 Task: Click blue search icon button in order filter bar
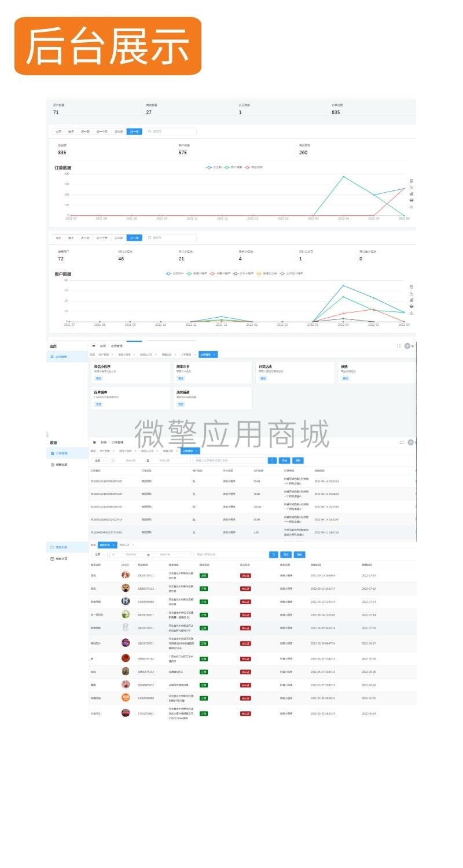273,461
